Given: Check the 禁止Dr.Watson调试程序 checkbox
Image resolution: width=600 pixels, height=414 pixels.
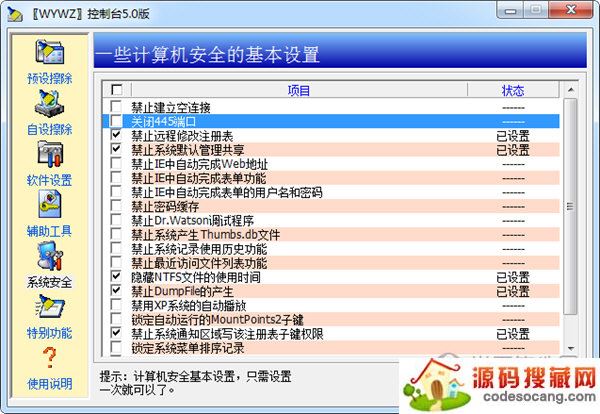Looking at the screenshot, I should coord(116,220).
